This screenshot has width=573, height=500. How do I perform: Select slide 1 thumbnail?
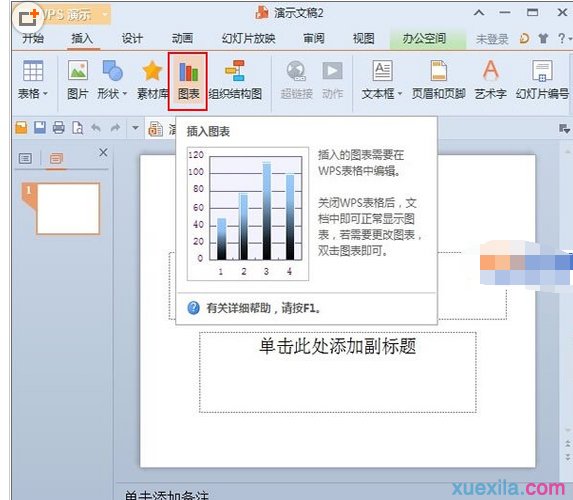coord(68,208)
